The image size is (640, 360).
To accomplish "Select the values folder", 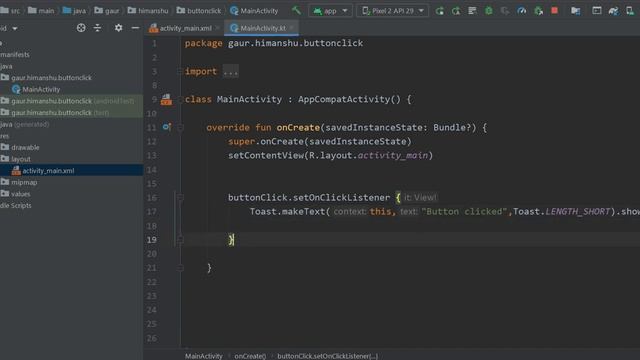I will [x=21, y=194].
